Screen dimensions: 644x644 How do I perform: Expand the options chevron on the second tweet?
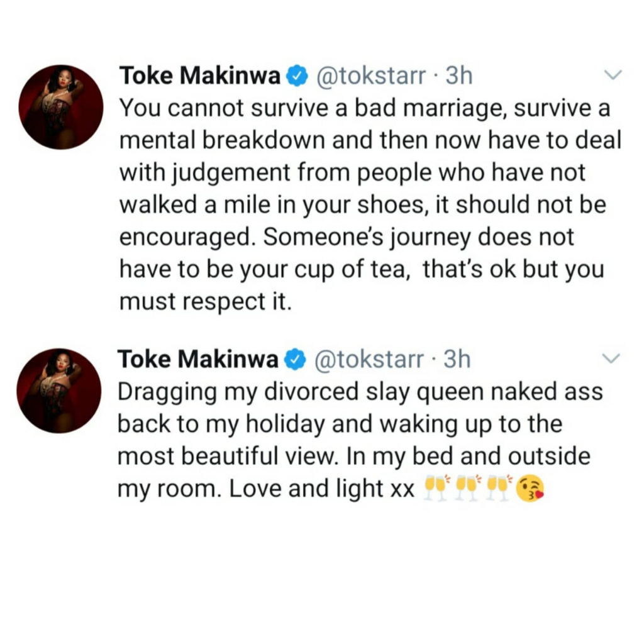(612, 358)
